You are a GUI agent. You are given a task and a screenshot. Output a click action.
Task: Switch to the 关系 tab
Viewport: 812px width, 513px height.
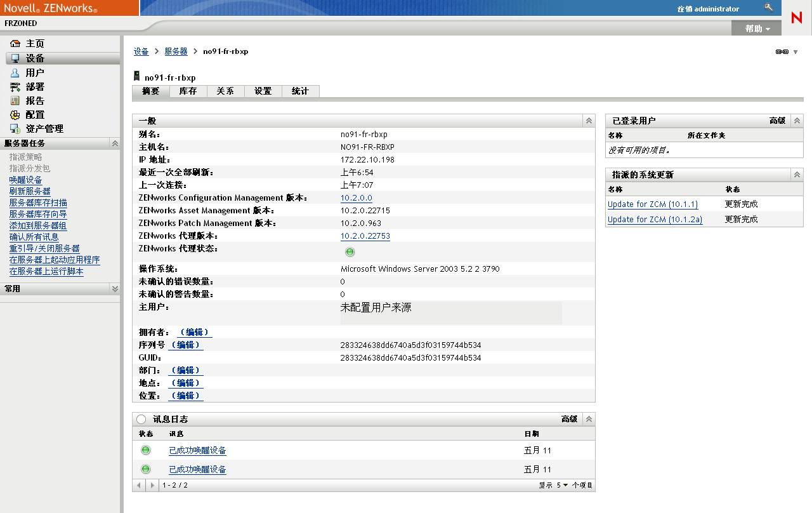pyautogui.click(x=226, y=91)
